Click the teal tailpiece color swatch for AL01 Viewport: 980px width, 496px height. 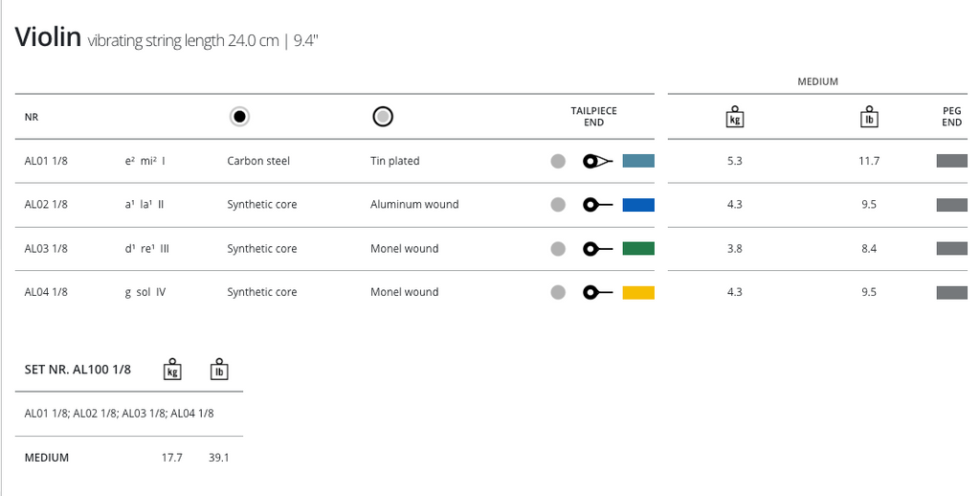638,161
